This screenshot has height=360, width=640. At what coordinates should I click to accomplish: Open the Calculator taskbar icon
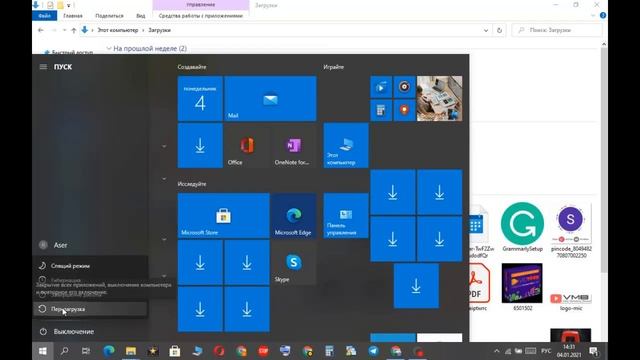(x=329, y=351)
